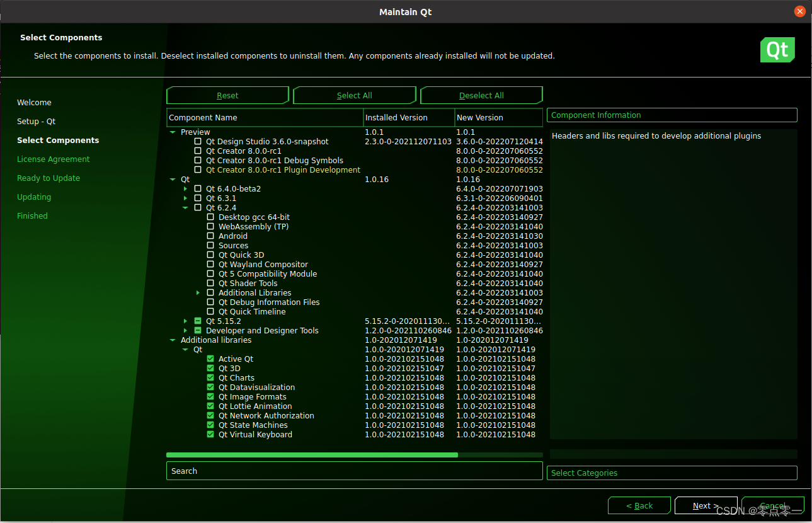Go to Setup - Qt step
The width and height of the screenshot is (812, 523).
pos(37,122)
